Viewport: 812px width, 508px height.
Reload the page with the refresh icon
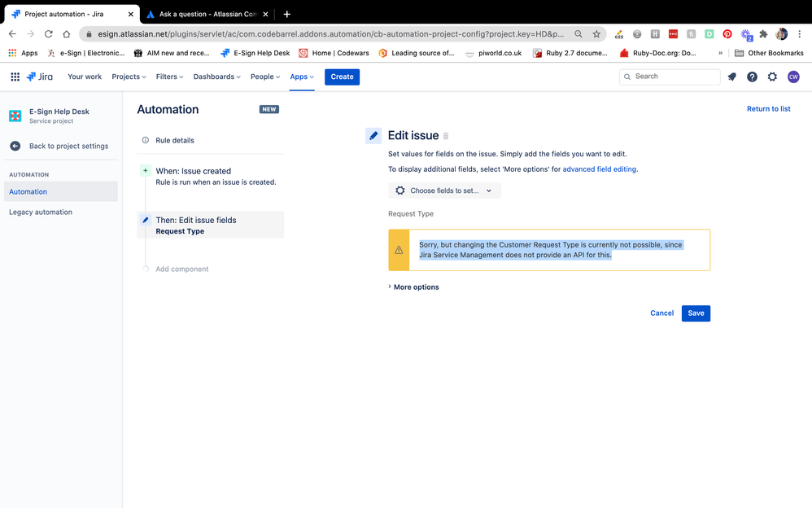(49, 34)
